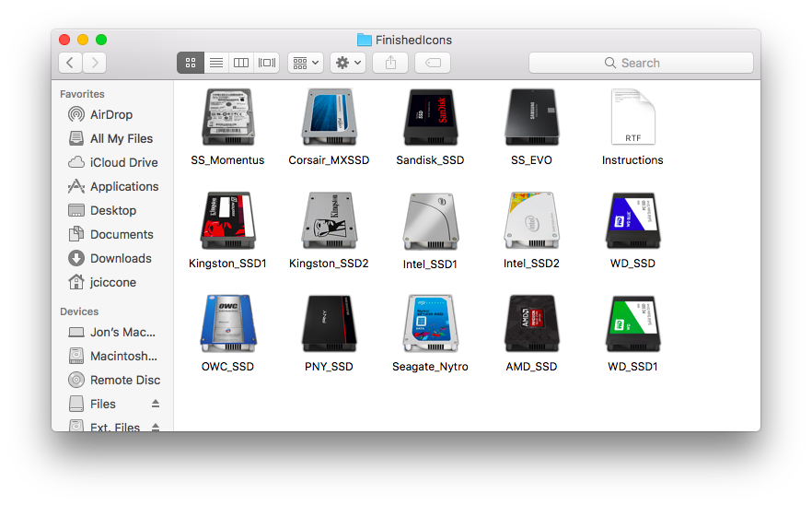Select Jon's Mac device in sidebar

pyautogui.click(x=111, y=332)
